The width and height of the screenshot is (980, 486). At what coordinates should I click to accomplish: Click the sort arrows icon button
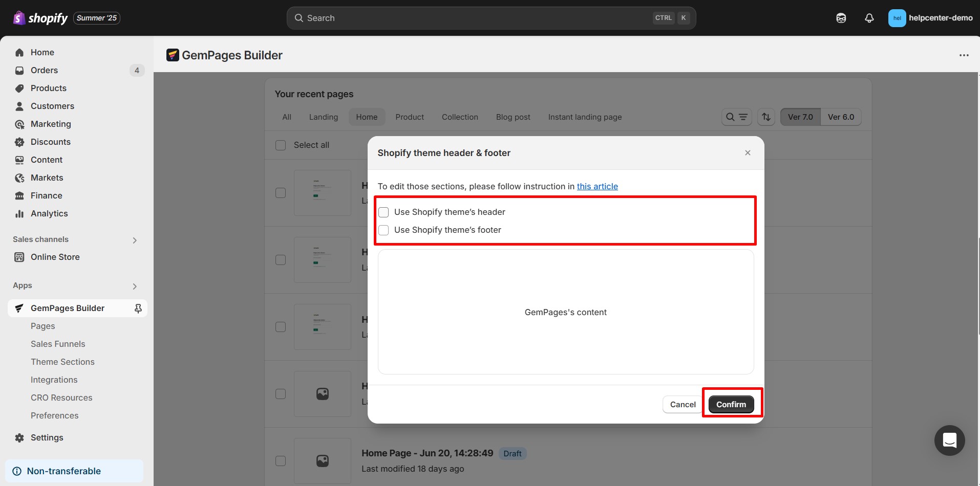click(x=766, y=117)
